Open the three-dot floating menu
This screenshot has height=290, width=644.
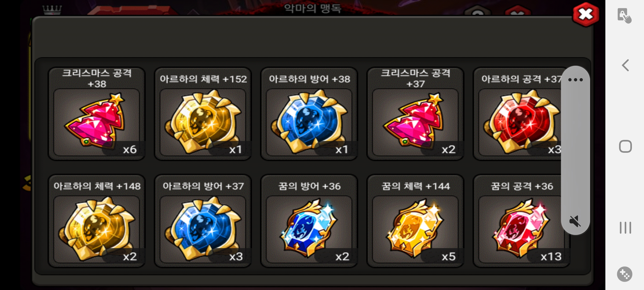(575, 80)
